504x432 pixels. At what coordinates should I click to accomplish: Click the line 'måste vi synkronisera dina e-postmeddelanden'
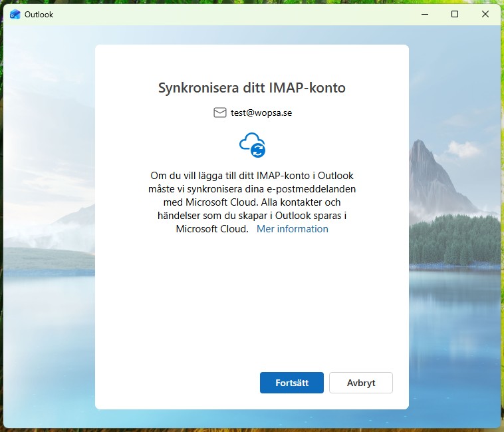(251, 189)
